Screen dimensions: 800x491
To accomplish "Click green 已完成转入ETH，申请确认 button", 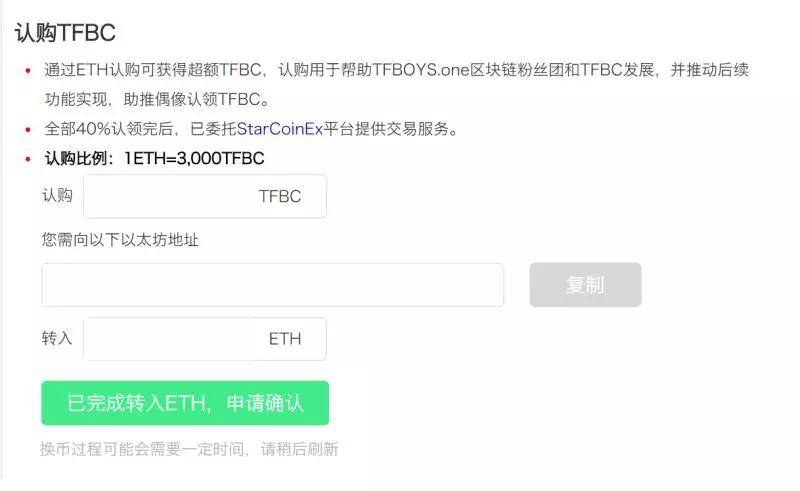I will (x=185, y=403).
